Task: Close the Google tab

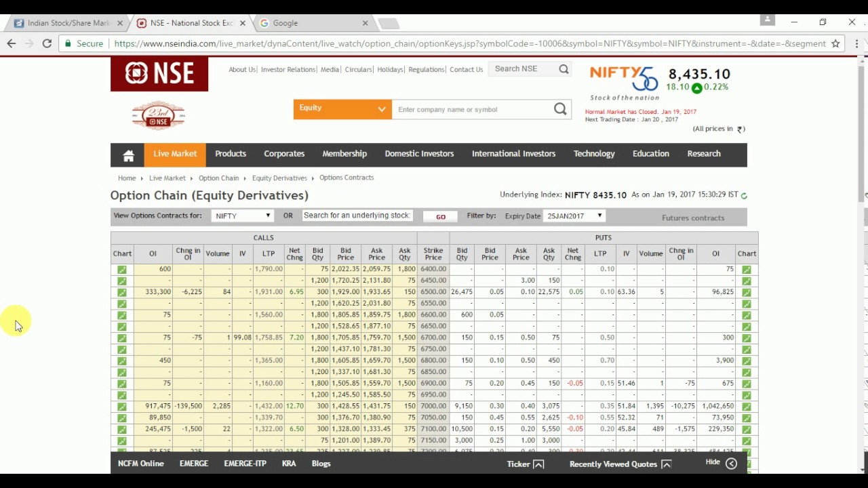Action: pyautogui.click(x=365, y=23)
